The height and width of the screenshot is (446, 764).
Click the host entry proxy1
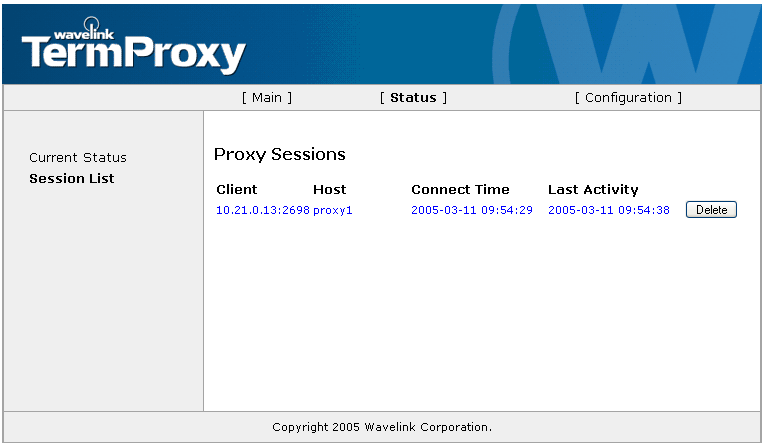click(333, 211)
